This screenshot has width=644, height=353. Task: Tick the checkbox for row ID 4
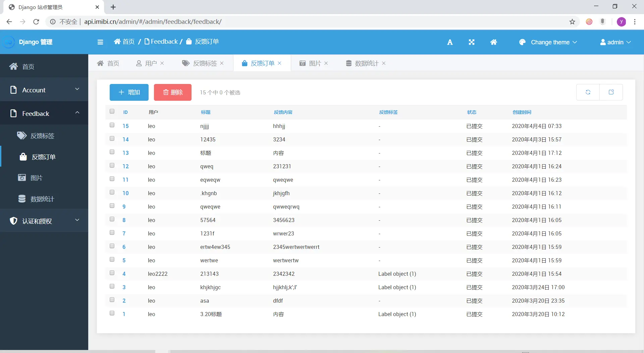[x=112, y=273]
